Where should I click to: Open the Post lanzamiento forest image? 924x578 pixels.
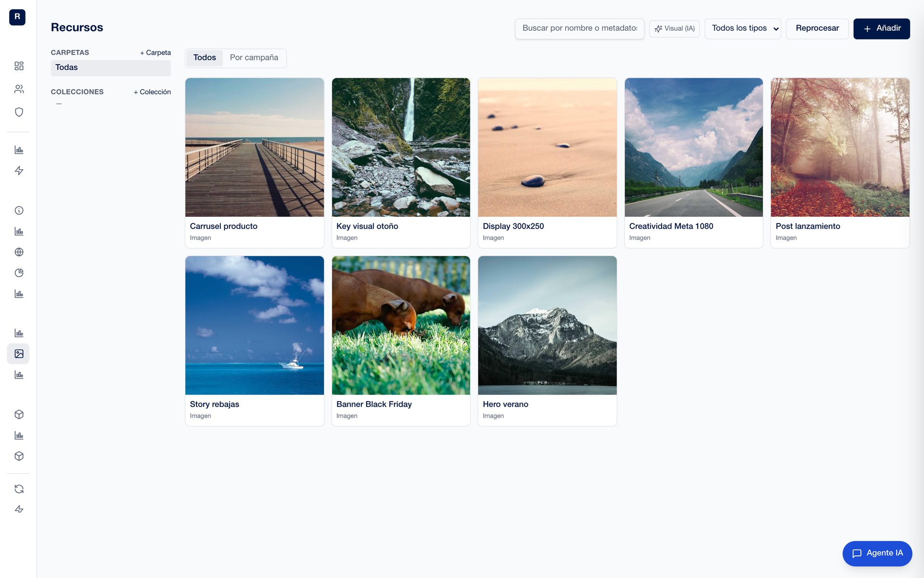840,147
